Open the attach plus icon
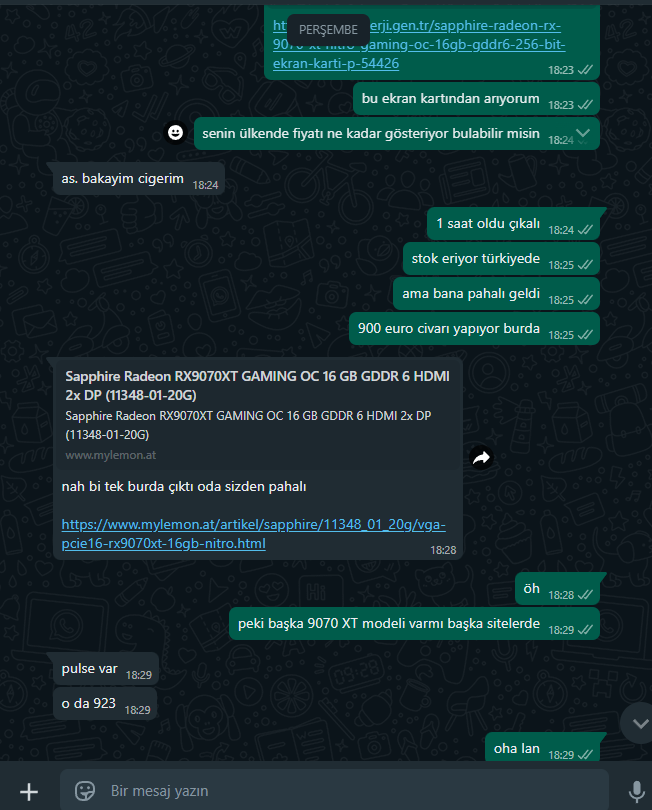Image resolution: width=652 pixels, height=810 pixels. (29, 791)
